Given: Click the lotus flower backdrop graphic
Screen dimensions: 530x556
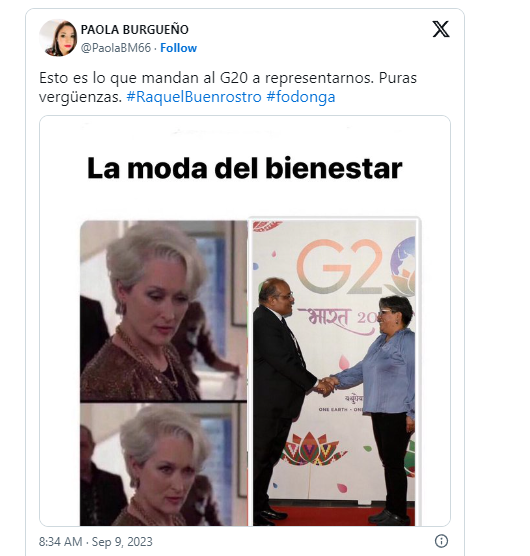Looking at the screenshot, I should 311,449.
